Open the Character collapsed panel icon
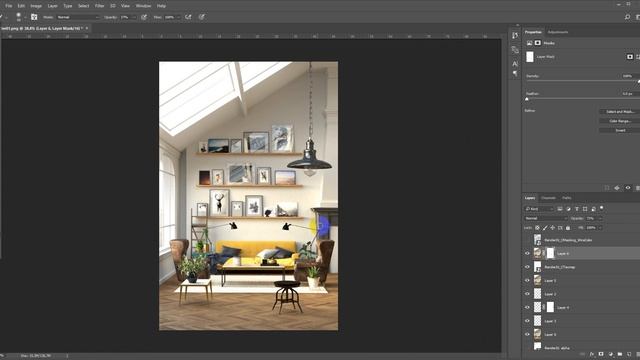The image size is (640, 360). (515, 64)
